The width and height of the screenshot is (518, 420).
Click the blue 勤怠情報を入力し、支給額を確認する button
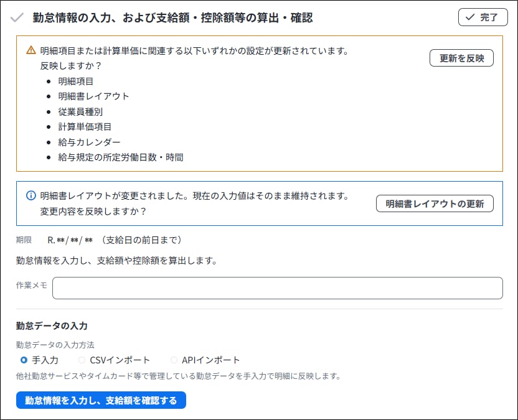point(101,400)
